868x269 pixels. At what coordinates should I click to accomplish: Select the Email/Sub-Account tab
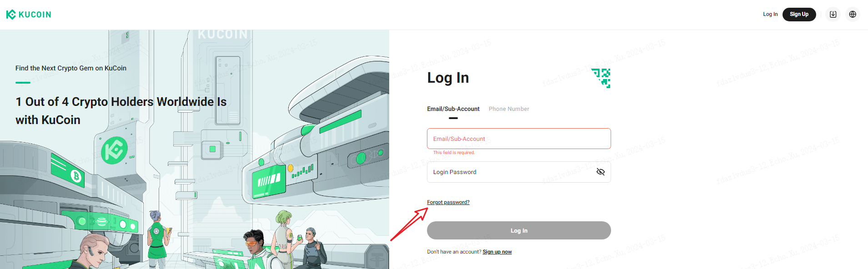pyautogui.click(x=453, y=109)
